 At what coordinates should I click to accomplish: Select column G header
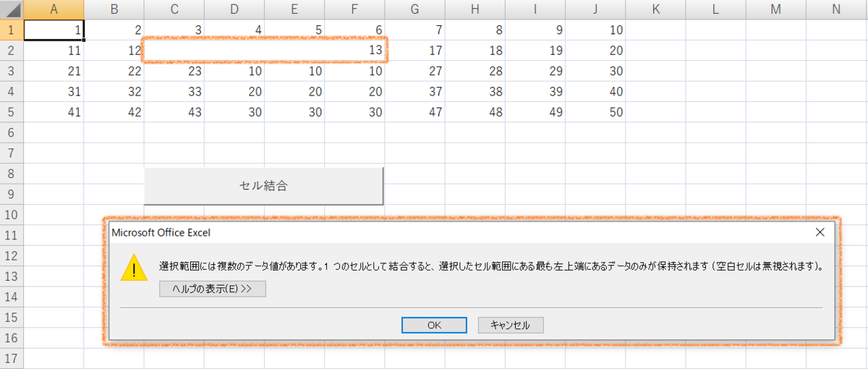click(414, 9)
